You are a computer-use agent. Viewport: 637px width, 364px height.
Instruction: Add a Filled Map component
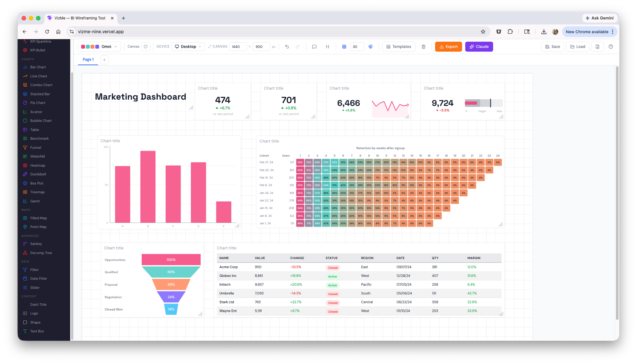pyautogui.click(x=38, y=218)
